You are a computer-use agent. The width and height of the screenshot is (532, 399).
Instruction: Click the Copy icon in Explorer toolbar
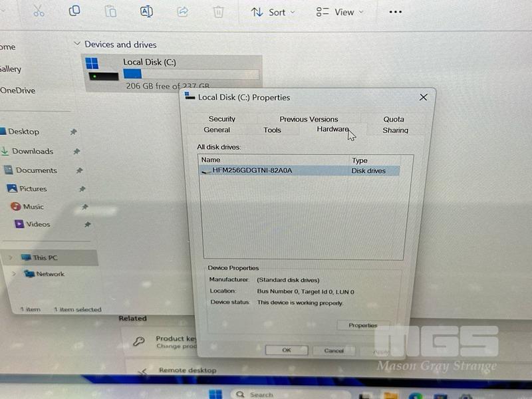point(74,11)
